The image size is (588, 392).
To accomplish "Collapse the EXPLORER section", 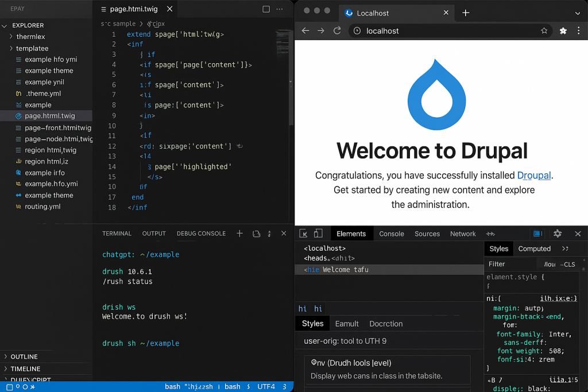I will pyautogui.click(x=28, y=25).
